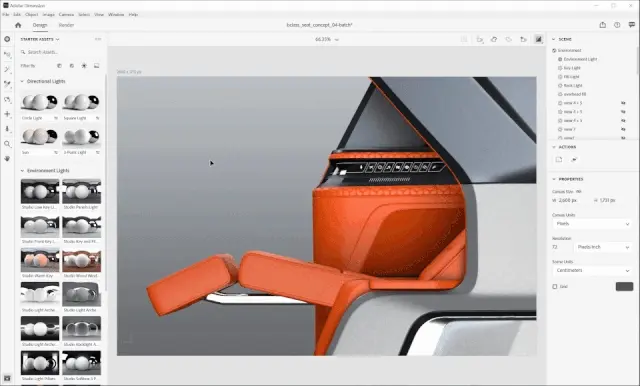Viewport: 640px width, 386px height.
Task: Select Environment Light in scene tree
Action: click(x=580, y=59)
